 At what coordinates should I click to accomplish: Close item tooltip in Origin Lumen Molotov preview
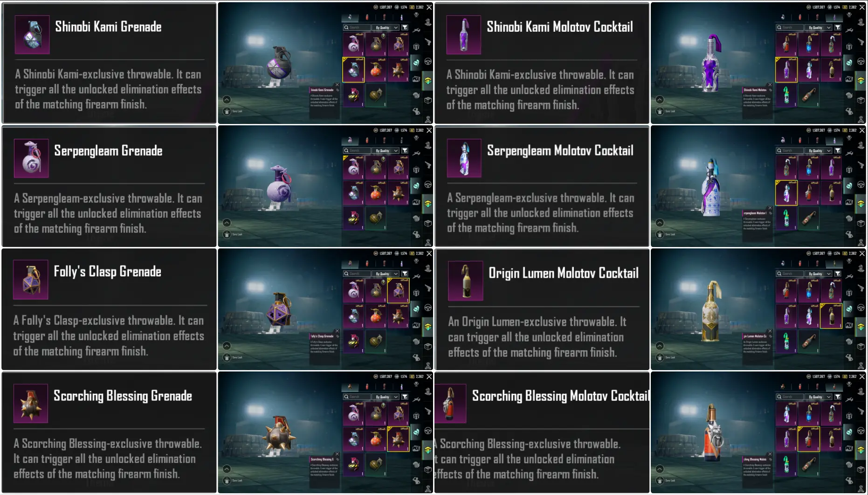[x=770, y=331]
